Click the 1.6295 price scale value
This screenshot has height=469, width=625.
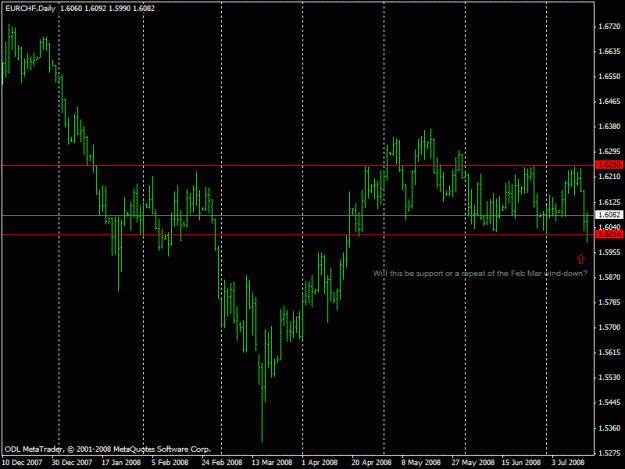point(609,151)
